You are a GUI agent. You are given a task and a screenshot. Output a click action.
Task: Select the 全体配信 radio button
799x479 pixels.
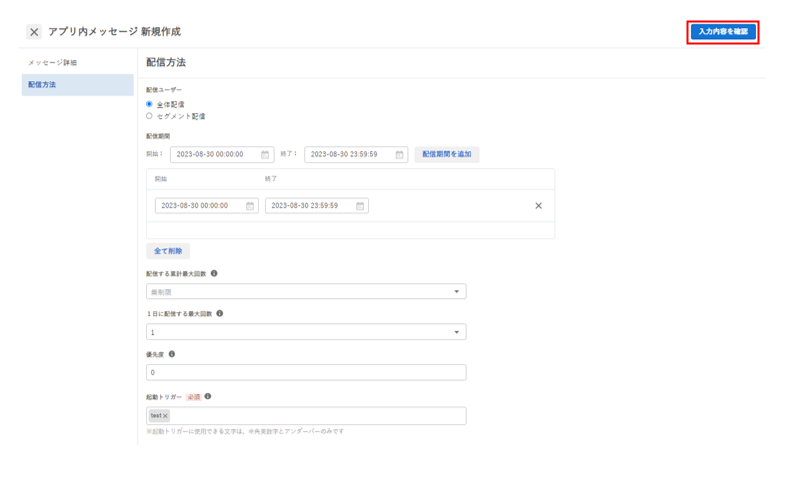point(149,104)
